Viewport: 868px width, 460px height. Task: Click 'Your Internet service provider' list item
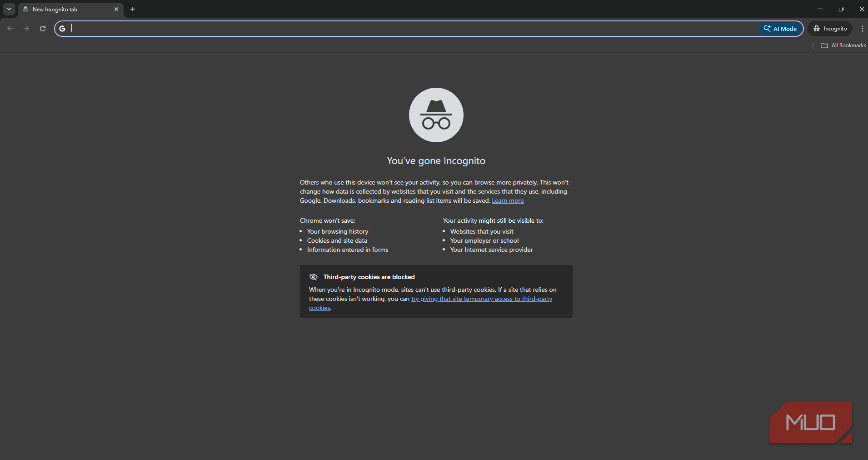pos(492,250)
